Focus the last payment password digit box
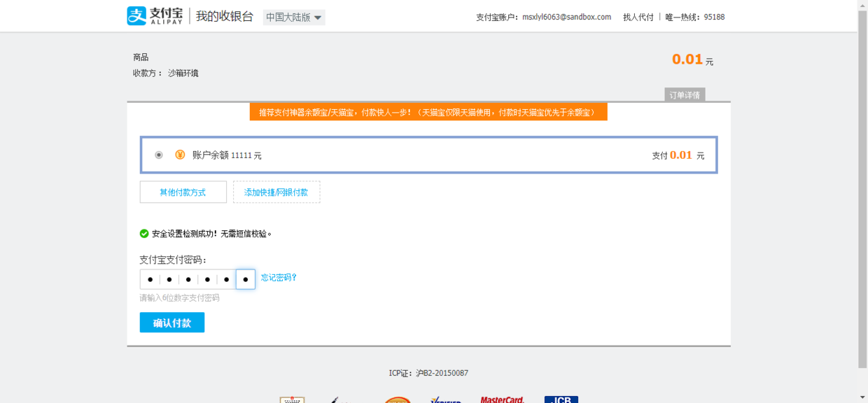This screenshot has width=868, height=403. pyautogui.click(x=246, y=279)
